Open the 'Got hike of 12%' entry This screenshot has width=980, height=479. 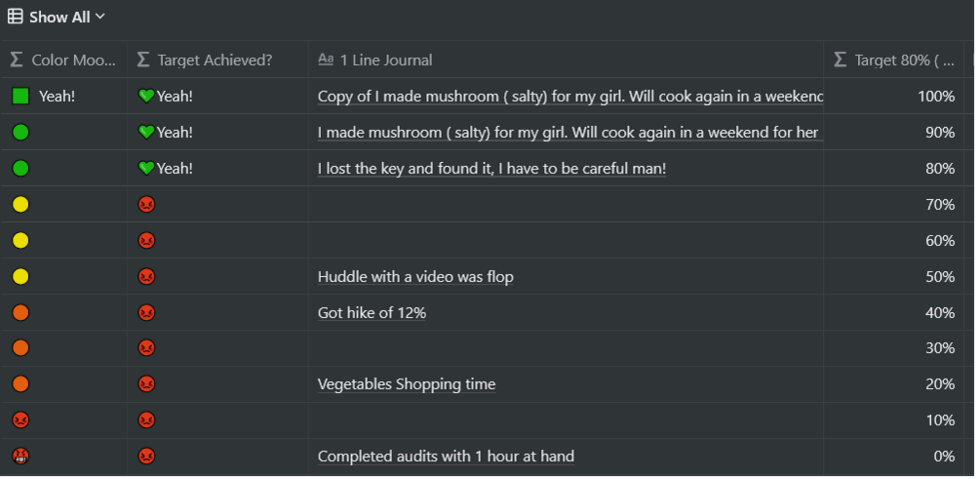coord(372,313)
